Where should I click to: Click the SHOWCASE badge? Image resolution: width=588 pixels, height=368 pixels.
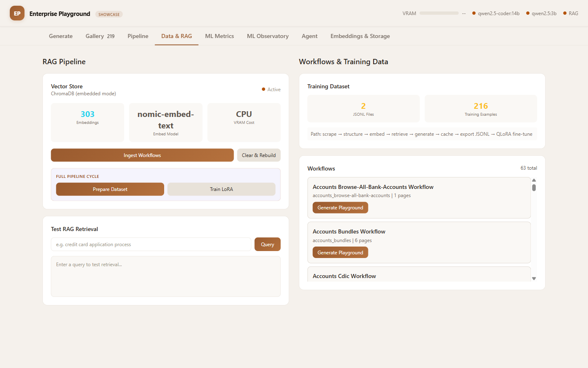point(109,14)
